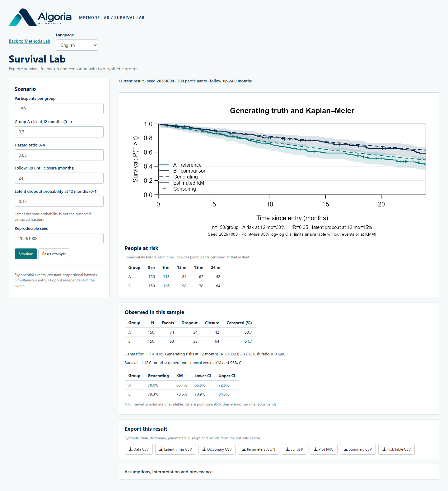Click the Current result seed summary line
448x491 pixels.
point(185,81)
